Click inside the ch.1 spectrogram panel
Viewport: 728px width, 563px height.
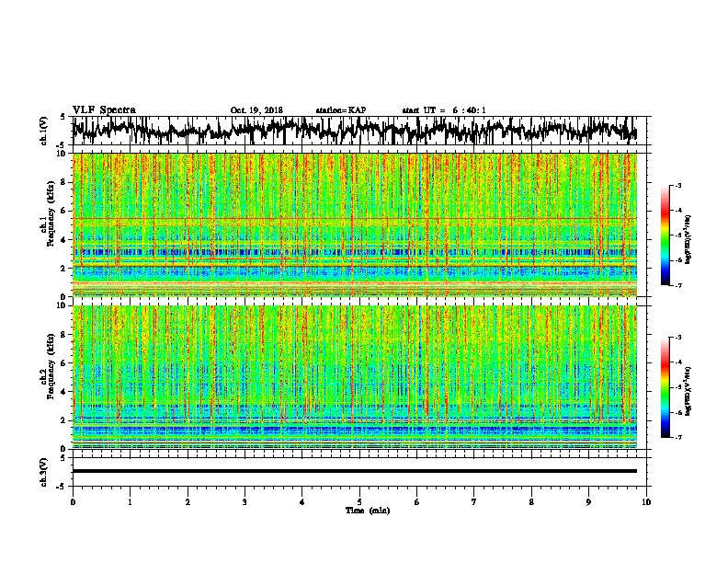355,224
